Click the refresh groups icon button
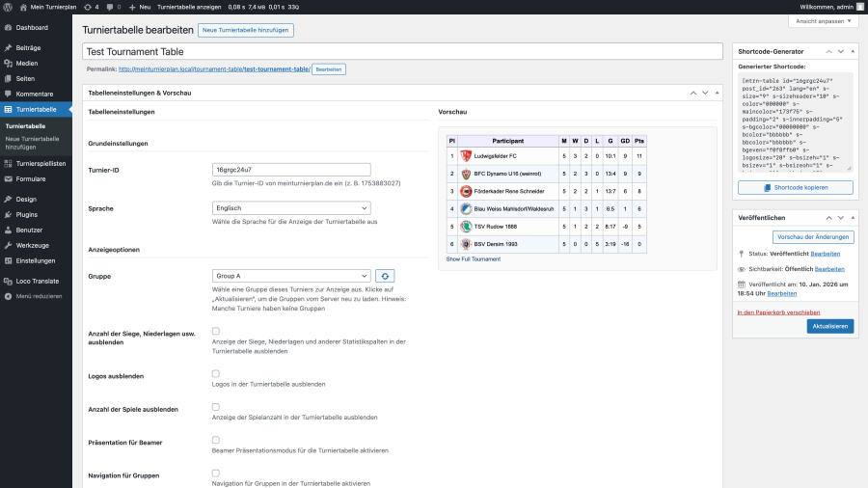The image size is (868, 488). pyautogui.click(x=385, y=276)
